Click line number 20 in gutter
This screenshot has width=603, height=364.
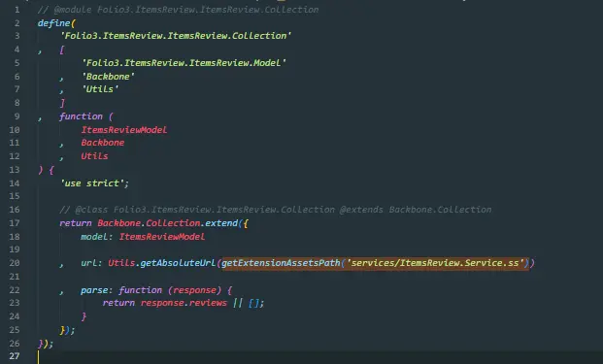click(15, 263)
